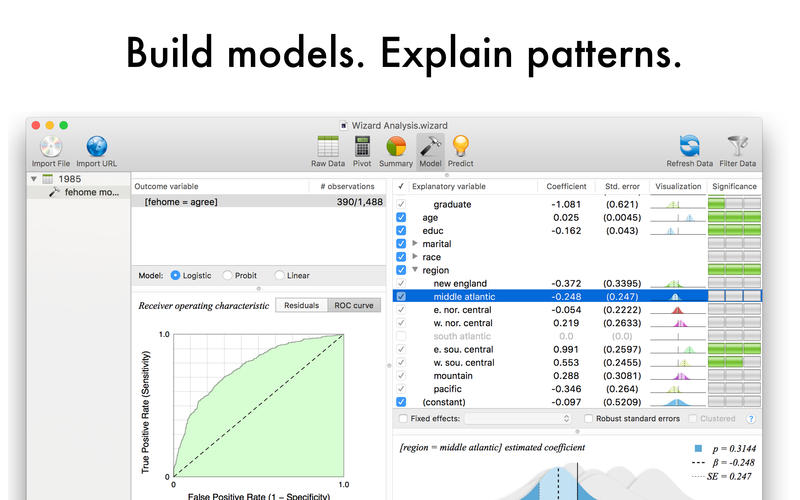Switch to the ROC curve tab
Viewport: 800px width, 500px height.
click(354, 305)
